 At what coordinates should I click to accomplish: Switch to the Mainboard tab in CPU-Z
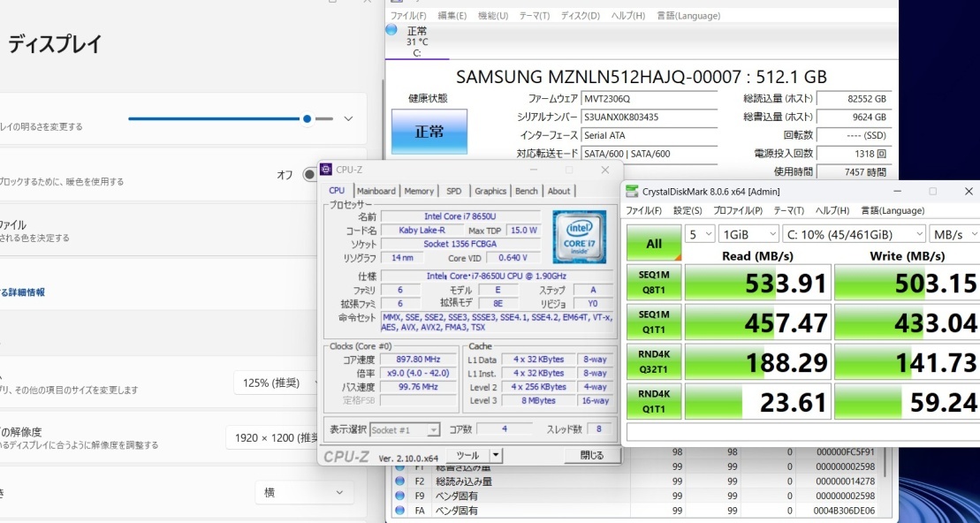coord(376,191)
